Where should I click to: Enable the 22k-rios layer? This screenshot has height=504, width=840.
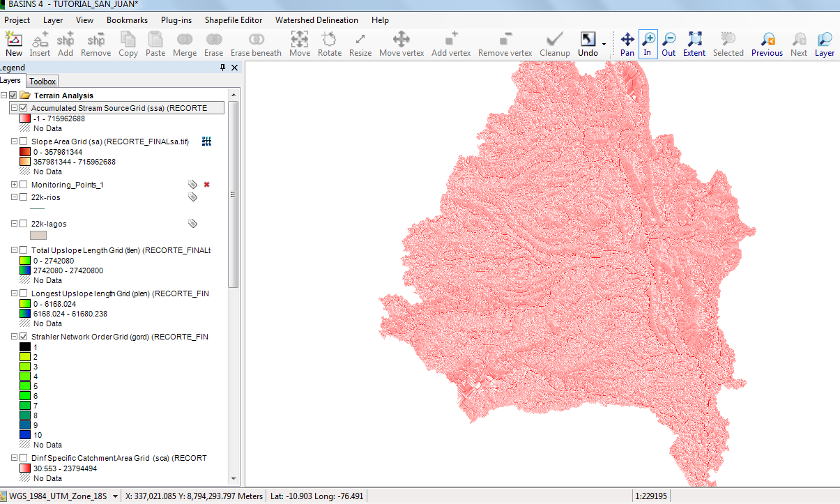(x=24, y=197)
